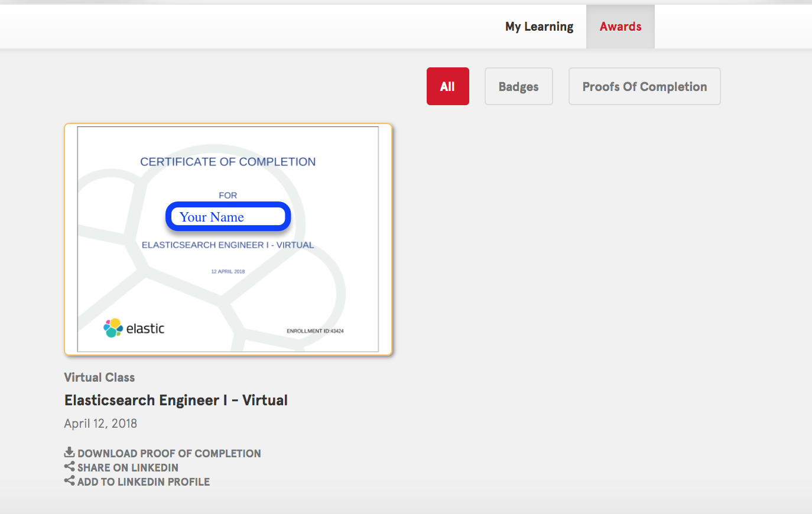Click the Add to LinkedIn Profile link
The image size is (812, 514).
(x=144, y=482)
